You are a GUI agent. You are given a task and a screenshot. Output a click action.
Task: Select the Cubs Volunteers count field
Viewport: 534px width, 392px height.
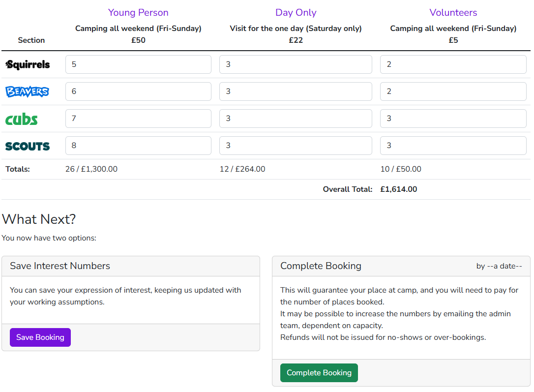coord(453,119)
